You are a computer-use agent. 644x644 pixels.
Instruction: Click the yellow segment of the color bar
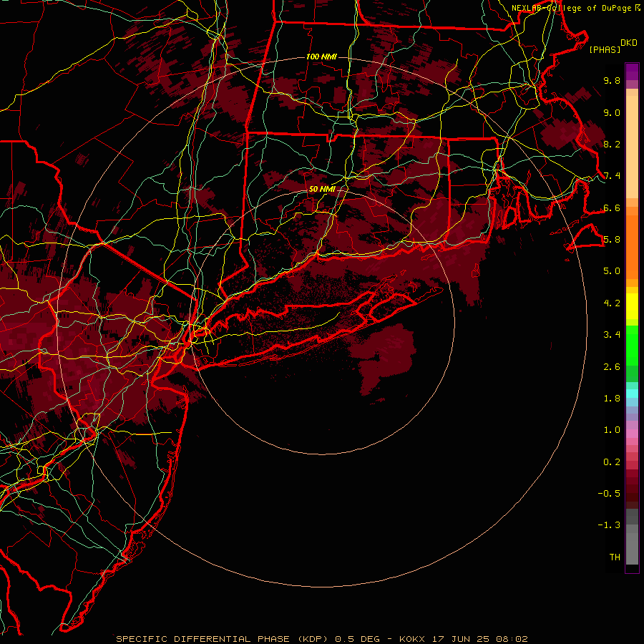coord(632,306)
